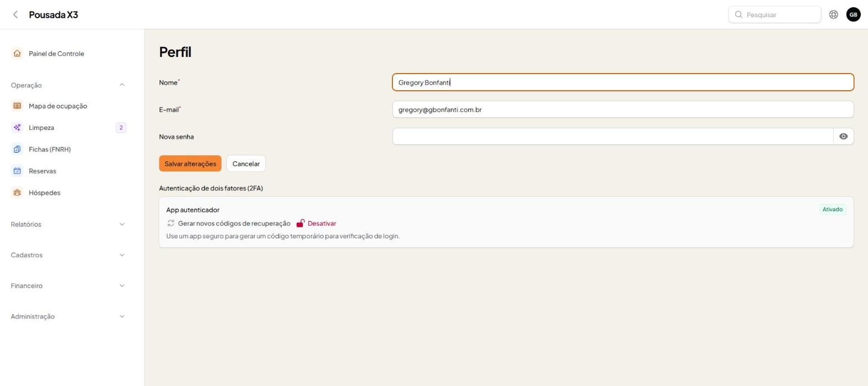Image resolution: width=868 pixels, height=386 pixels.
Task: Open the GB user avatar menu
Action: (x=853, y=15)
